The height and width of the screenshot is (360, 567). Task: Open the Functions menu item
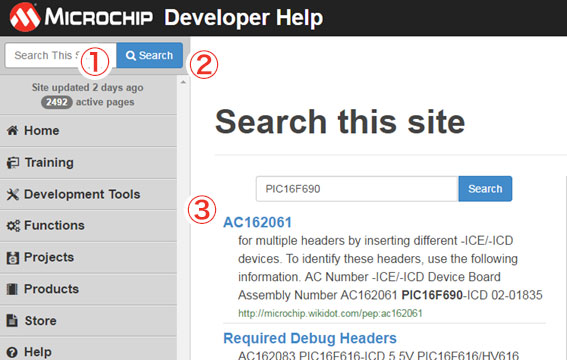pyautogui.click(x=88, y=226)
